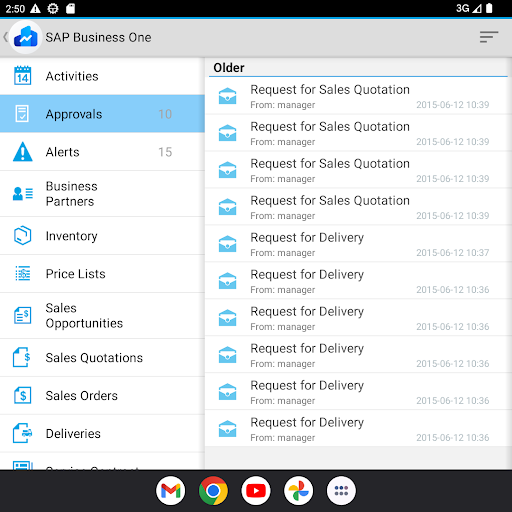Open the app drawer grid icon
This screenshot has height=512, width=512.
341,491
